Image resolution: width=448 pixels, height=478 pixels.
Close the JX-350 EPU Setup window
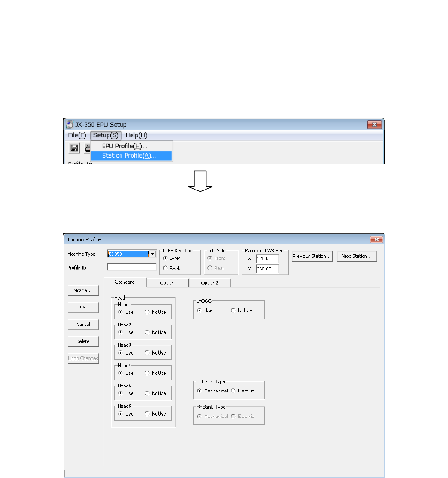click(x=374, y=124)
